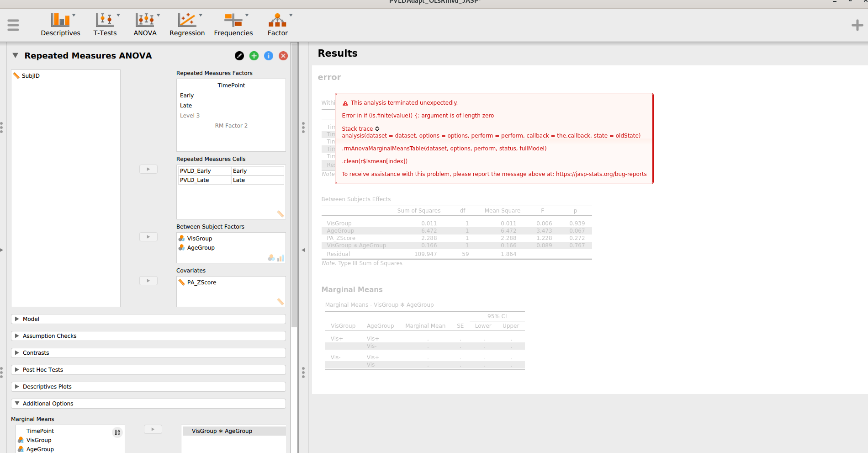Edit Repeated Measures Cells using the pencil icon
This screenshot has height=453, width=868.
pyautogui.click(x=281, y=214)
